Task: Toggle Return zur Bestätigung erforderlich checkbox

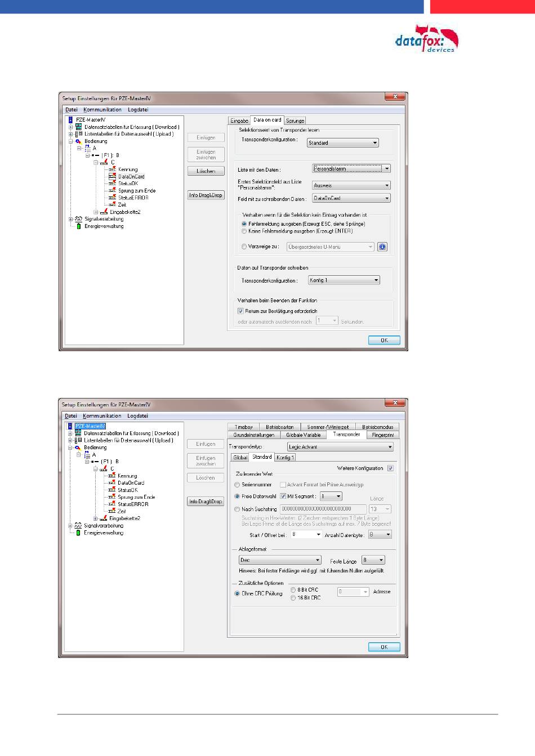Action: click(x=240, y=311)
